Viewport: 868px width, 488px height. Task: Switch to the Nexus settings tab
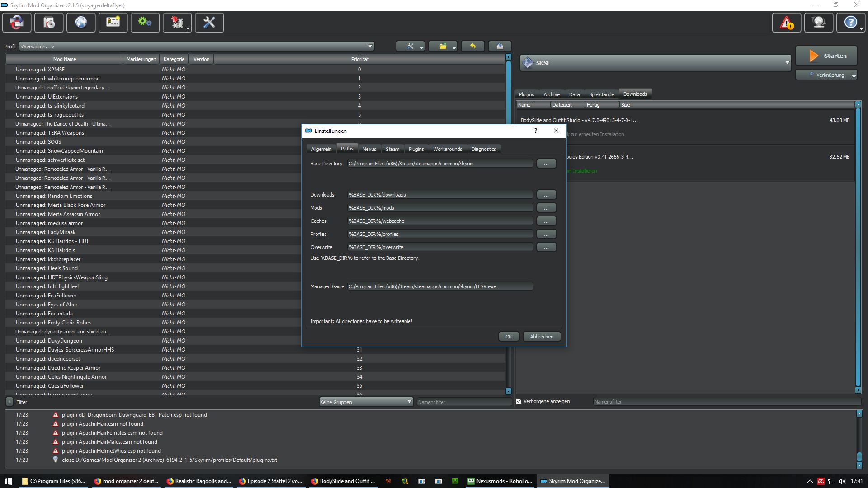(369, 149)
